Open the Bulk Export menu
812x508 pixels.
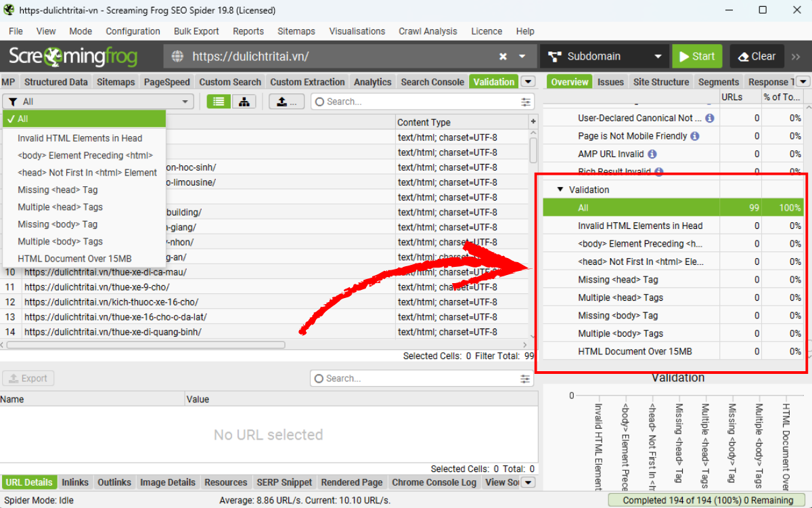(196, 31)
